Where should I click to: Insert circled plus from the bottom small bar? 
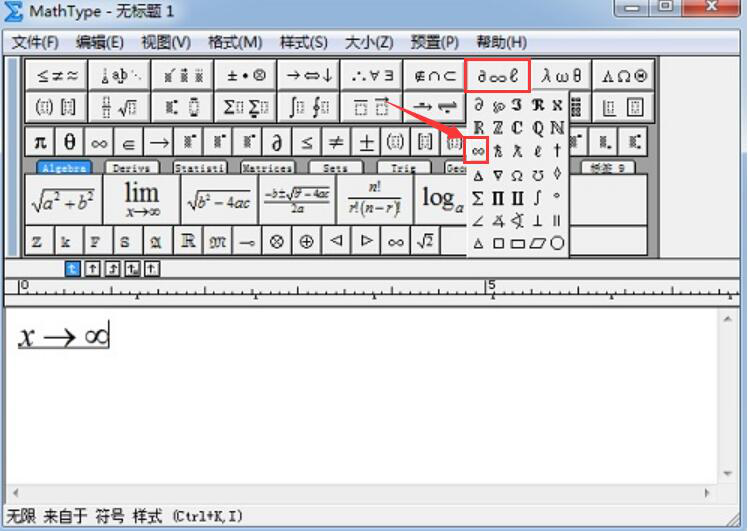click(x=306, y=241)
